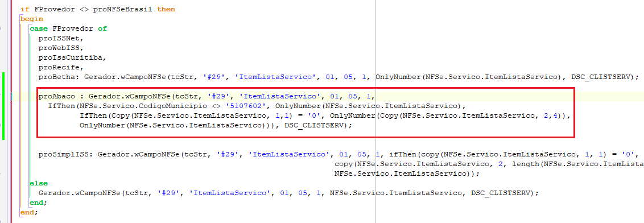Click the 'else' keyword

[x=39, y=183]
